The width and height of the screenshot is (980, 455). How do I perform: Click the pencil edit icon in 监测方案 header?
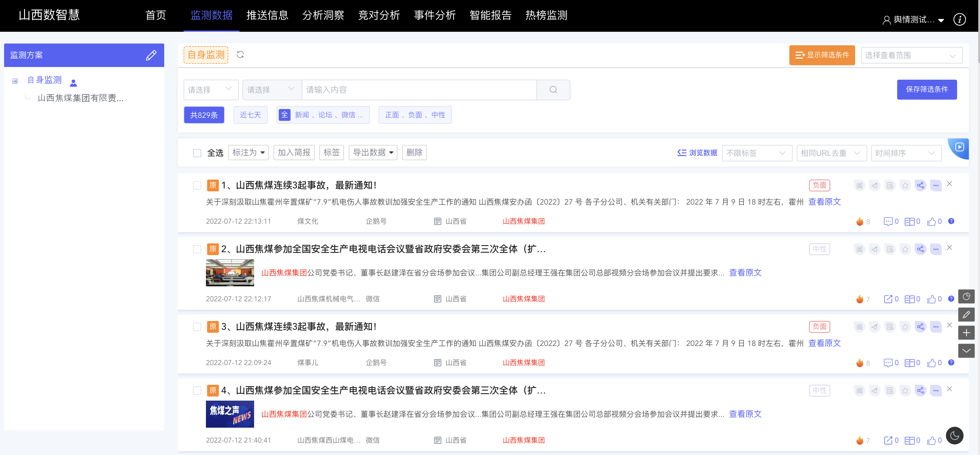(151, 55)
